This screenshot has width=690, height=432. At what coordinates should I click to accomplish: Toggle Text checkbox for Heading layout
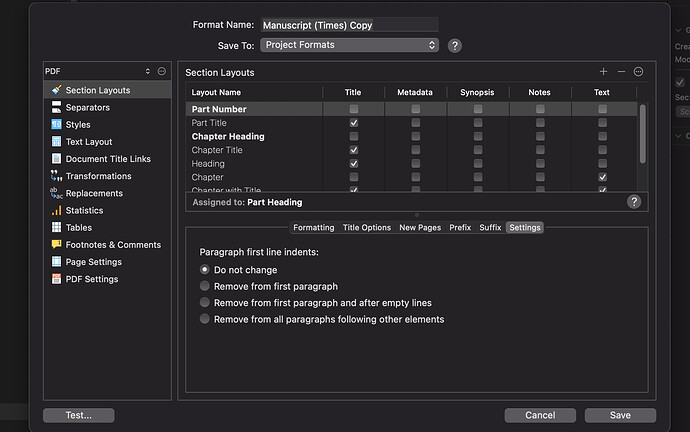pyautogui.click(x=602, y=164)
